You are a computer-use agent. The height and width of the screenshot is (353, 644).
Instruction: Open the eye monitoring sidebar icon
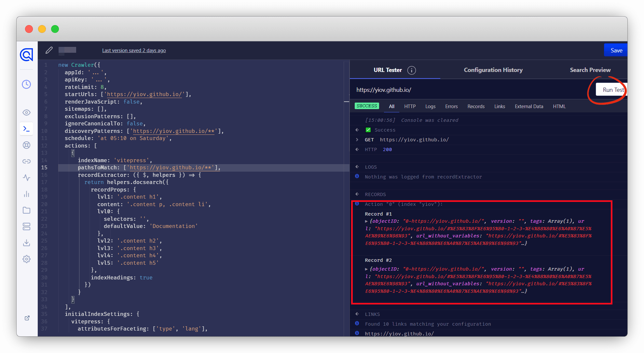click(26, 113)
